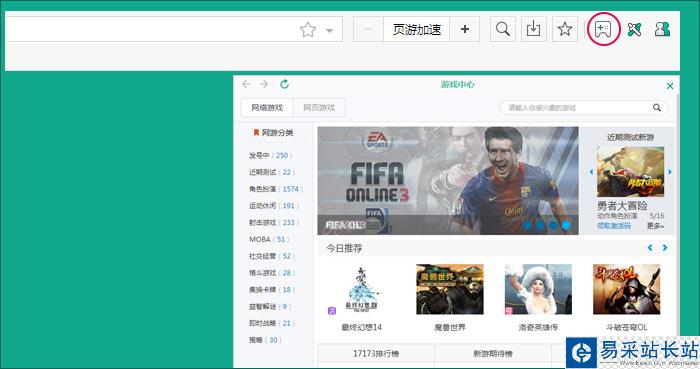Select the first banner carousel dot

coord(527,225)
